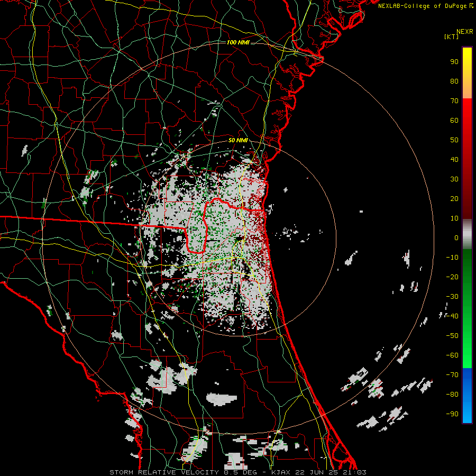The height and width of the screenshot is (476, 476).
Task: Click the 22 JUN 25 21:03 timestamp
Action: tap(331, 472)
